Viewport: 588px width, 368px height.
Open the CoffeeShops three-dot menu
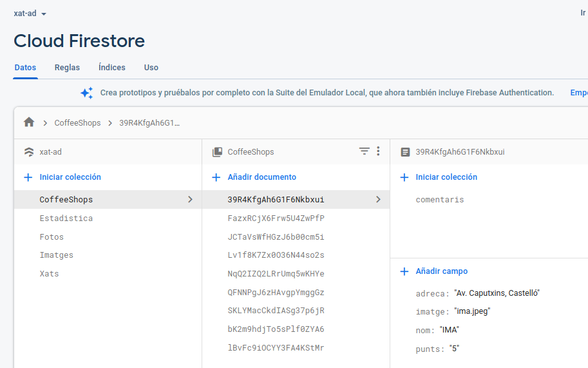pos(378,151)
